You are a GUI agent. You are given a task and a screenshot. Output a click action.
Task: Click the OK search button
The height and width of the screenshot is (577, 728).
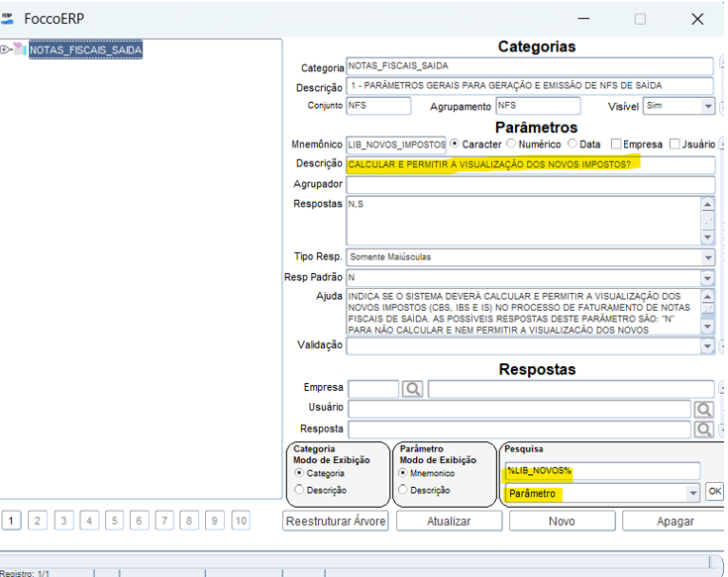click(714, 493)
